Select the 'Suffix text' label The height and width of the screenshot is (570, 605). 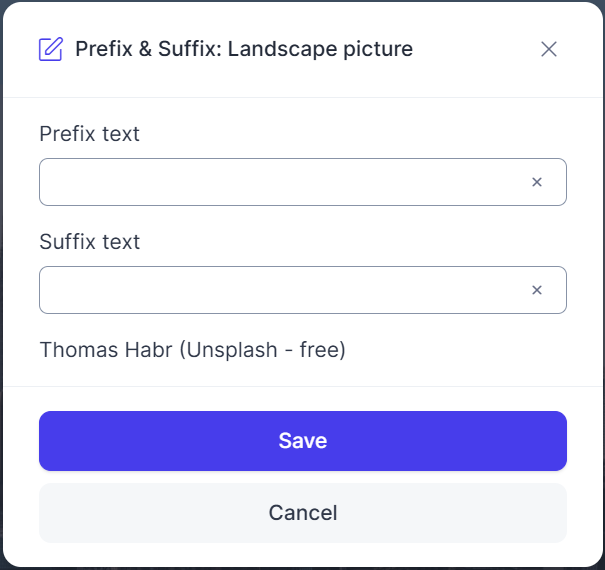[90, 242]
